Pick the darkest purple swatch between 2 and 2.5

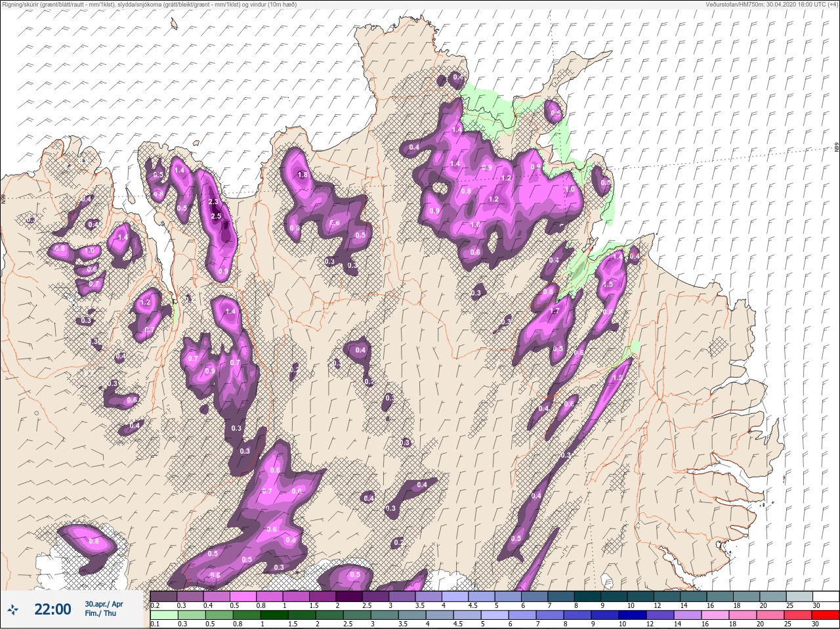350,596
